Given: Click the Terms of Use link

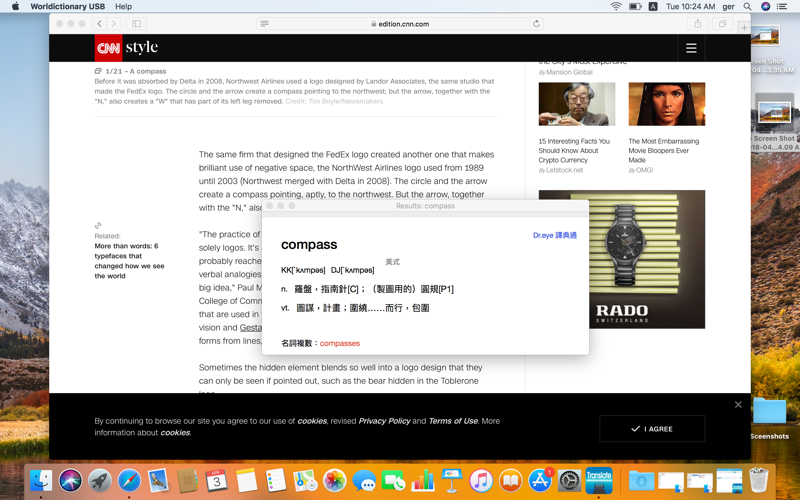Looking at the screenshot, I should (453, 421).
